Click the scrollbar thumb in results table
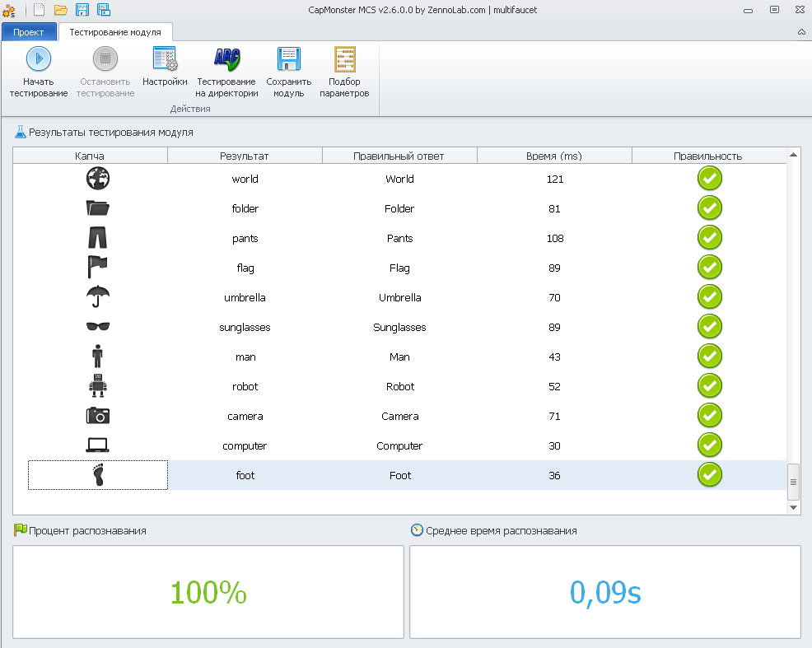 click(x=794, y=482)
